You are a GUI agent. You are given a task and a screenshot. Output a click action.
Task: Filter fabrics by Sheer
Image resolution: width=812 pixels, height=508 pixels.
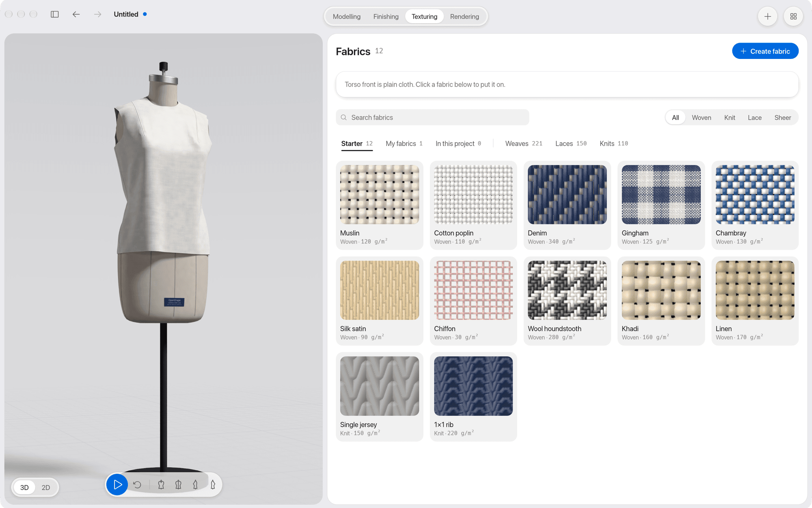click(x=782, y=117)
